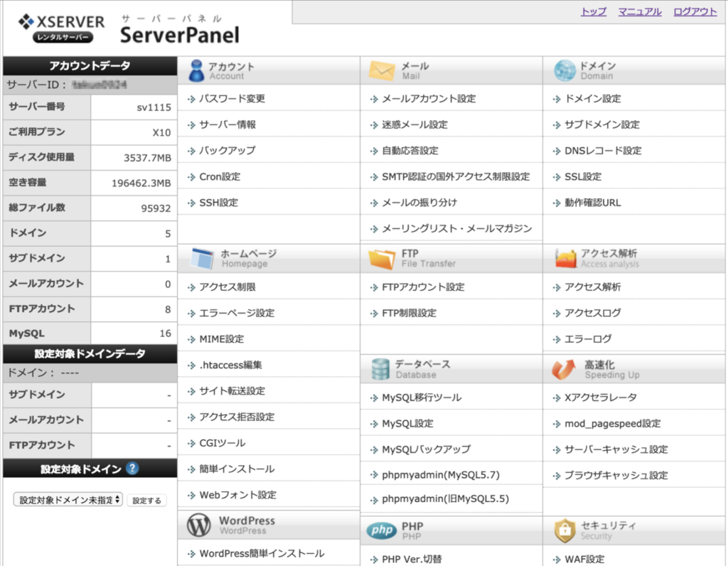The image size is (728, 566).
Task: Click the Account section person icon
Action: (196, 70)
